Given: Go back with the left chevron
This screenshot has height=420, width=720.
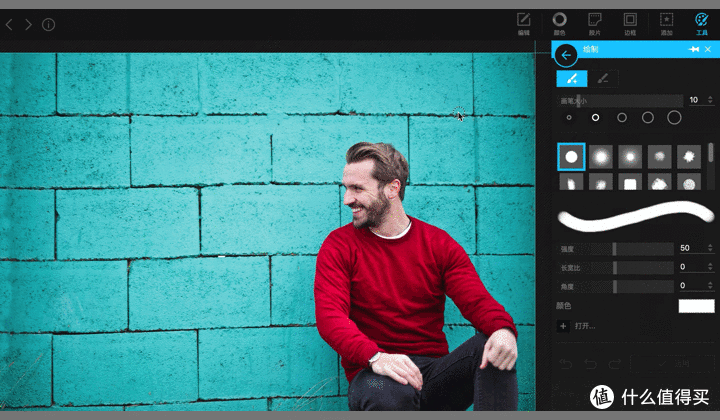Looking at the screenshot, I should point(9,24).
